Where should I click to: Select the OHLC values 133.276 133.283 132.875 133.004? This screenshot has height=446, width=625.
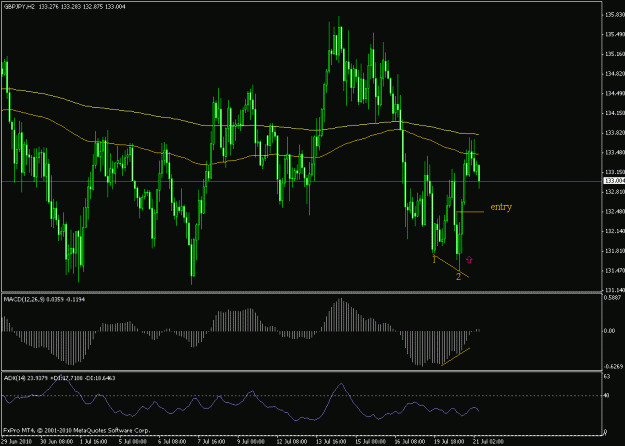[83, 7]
